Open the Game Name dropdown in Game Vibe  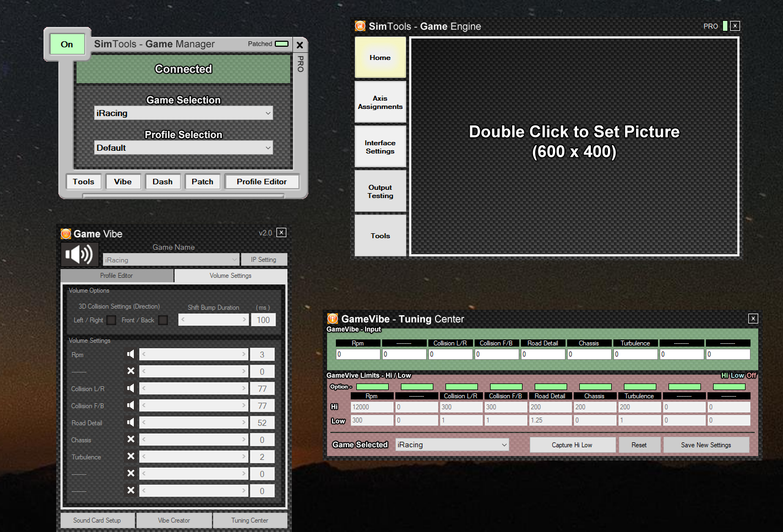pos(171,260)
